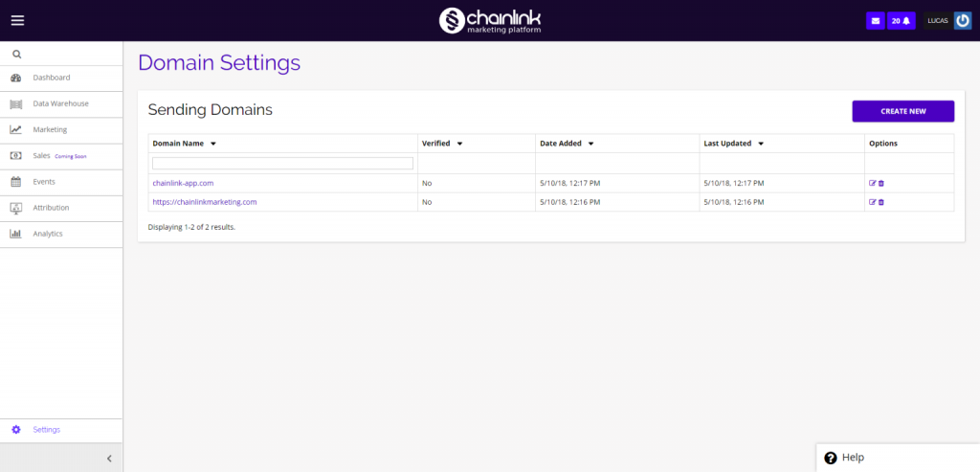The image size is (980, 472).
Task: Sort by Last Updated column arrow
Action: point(761,144)
